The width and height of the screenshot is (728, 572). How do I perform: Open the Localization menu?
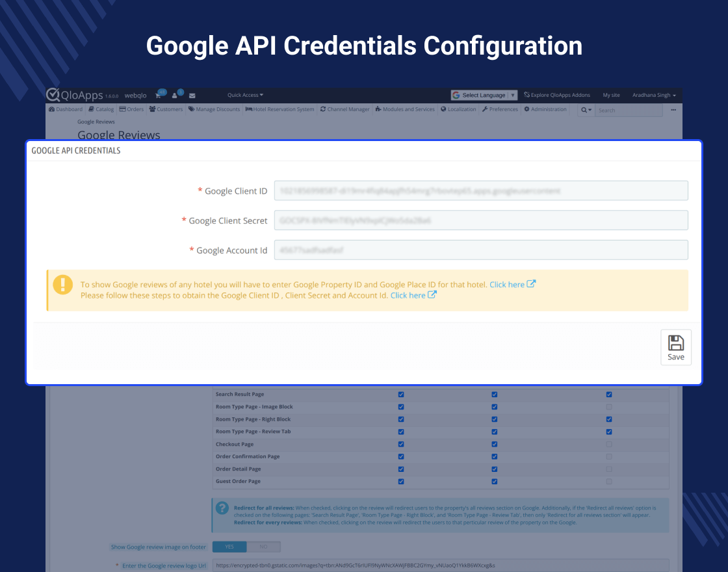458,109
